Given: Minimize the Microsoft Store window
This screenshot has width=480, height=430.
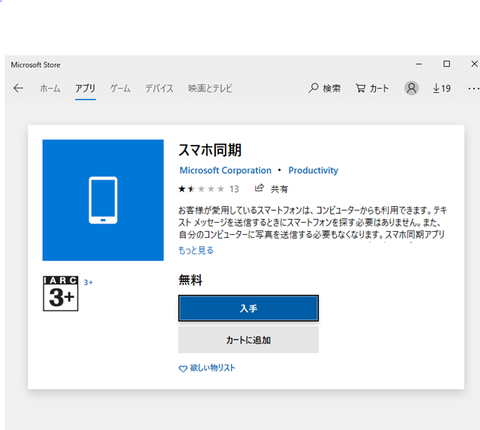Looking at the screenshot, I should (419, 64).
